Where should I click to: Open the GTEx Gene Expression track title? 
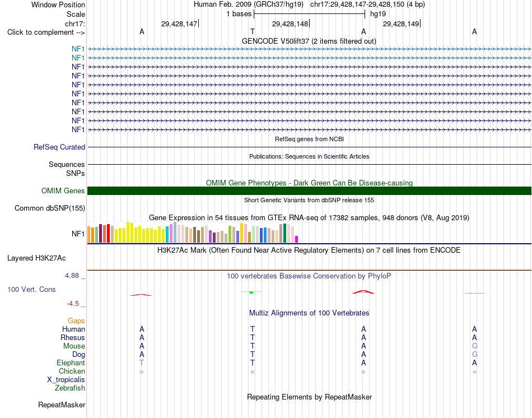click(x=309, y=217)
